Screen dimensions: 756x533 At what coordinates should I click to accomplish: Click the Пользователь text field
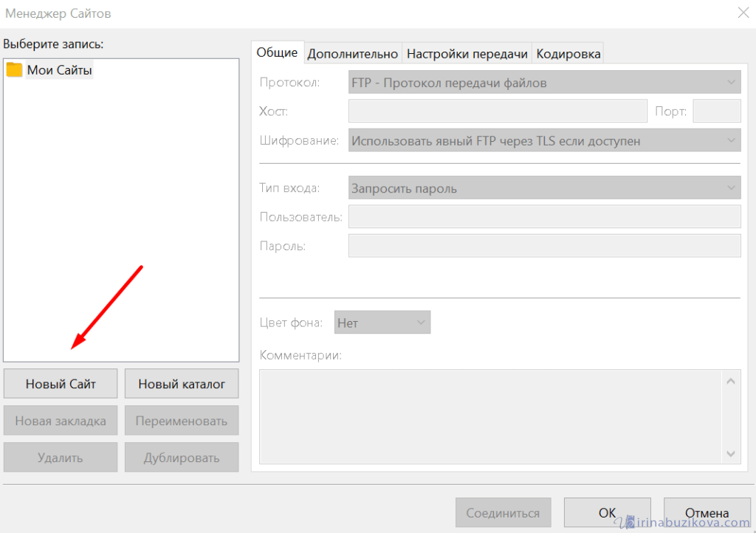[543, 217]
